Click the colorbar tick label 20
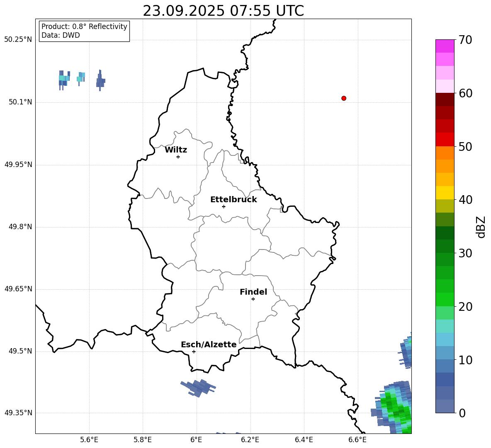 465,307
